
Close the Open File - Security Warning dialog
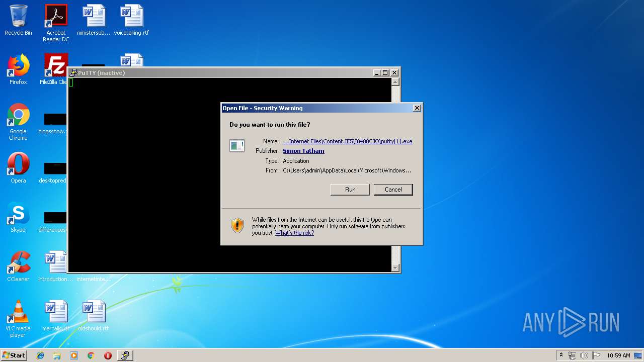point(417,108)
